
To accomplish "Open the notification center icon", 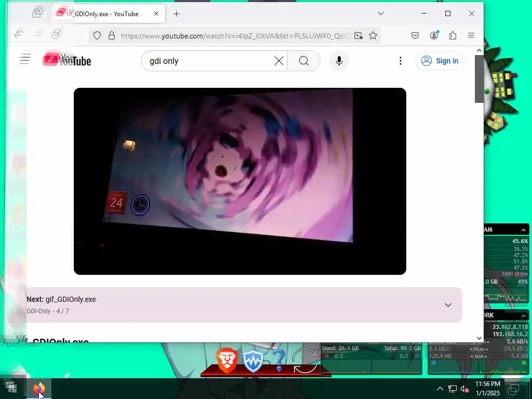I will (515, 389).
